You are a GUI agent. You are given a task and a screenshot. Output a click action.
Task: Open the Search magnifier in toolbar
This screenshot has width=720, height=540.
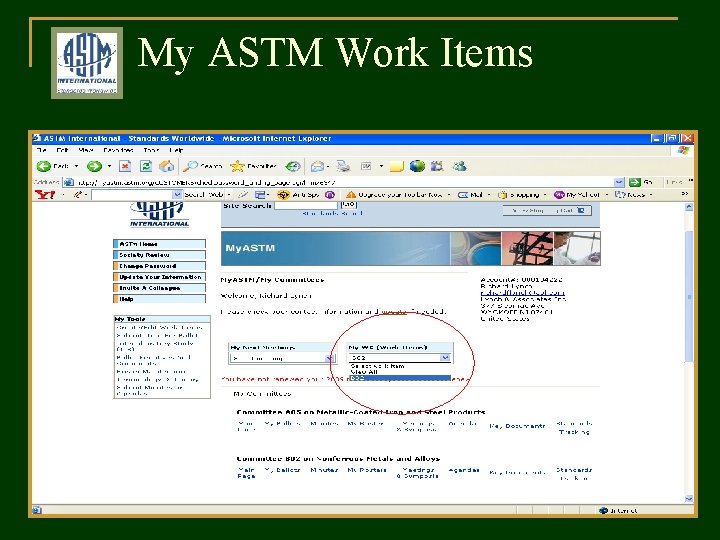[x=202, y=166]
